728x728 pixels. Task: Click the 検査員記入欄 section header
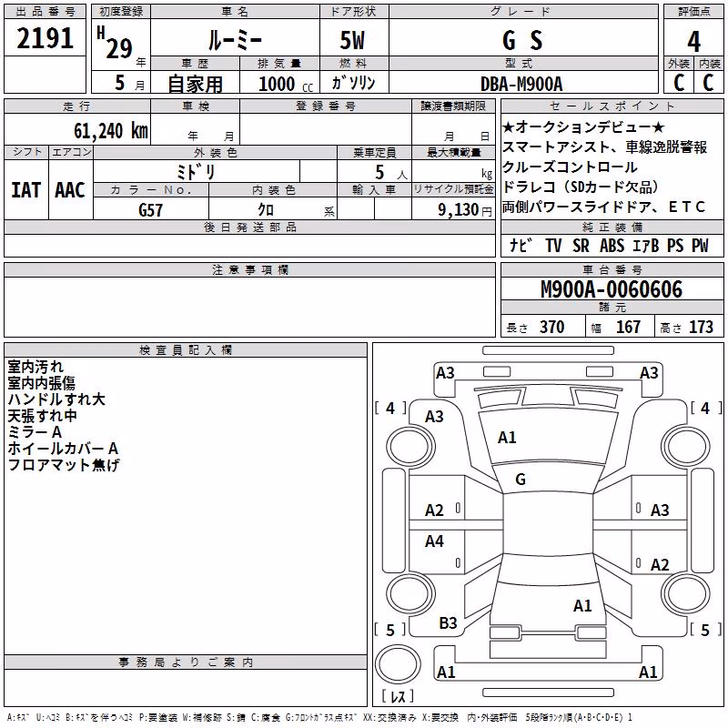(x=186, y=350)
